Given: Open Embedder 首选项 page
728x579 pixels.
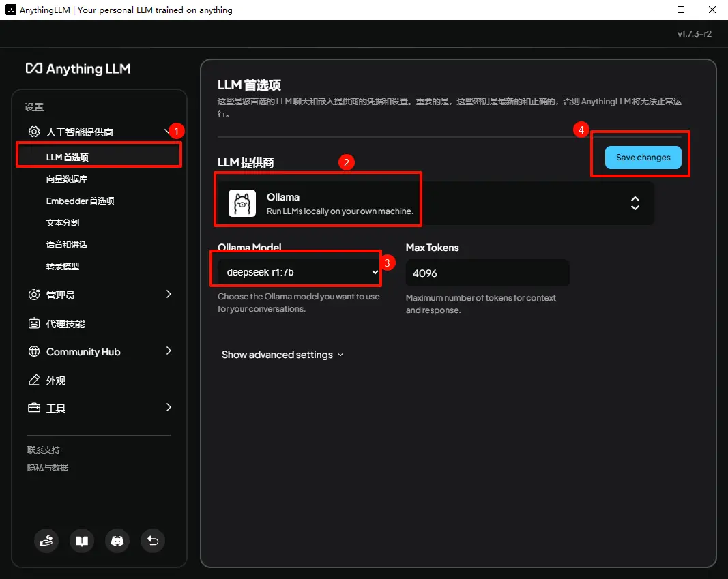Looking at the screenshot, I should click(81, 201).
